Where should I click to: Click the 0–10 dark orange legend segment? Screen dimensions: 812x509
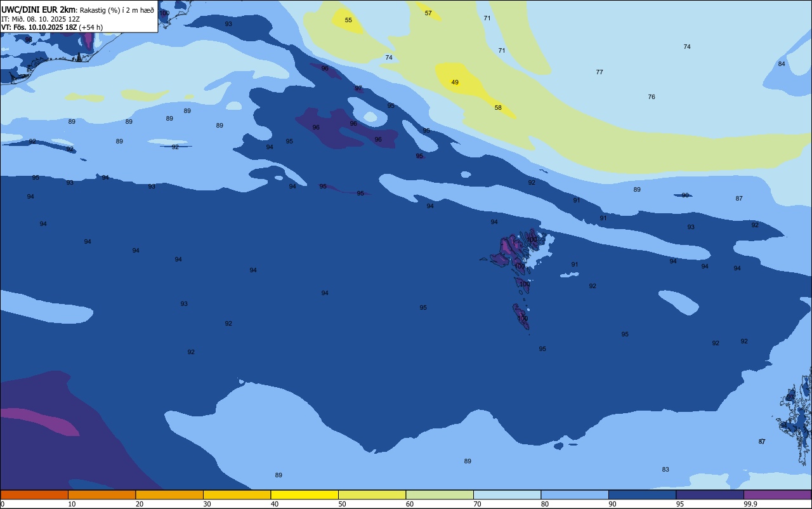click(34, 494)
